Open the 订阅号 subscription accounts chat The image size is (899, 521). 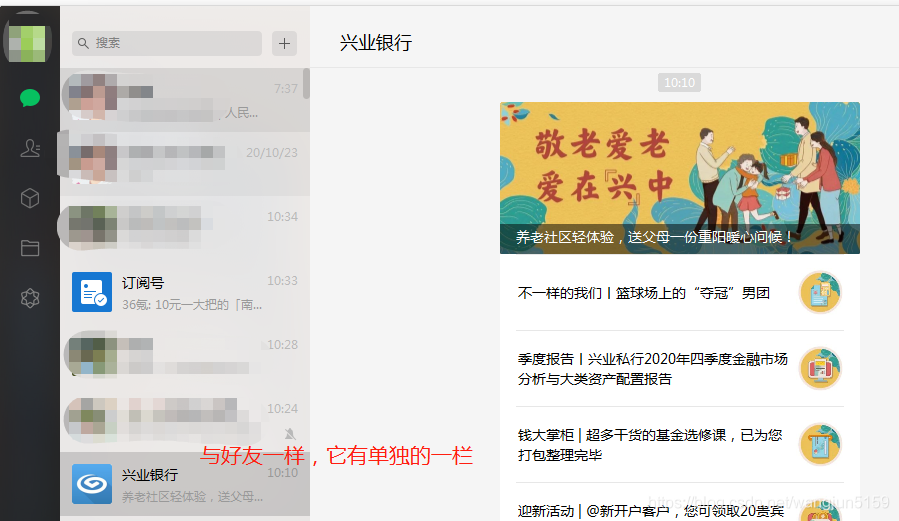click(x=185, y=292)
